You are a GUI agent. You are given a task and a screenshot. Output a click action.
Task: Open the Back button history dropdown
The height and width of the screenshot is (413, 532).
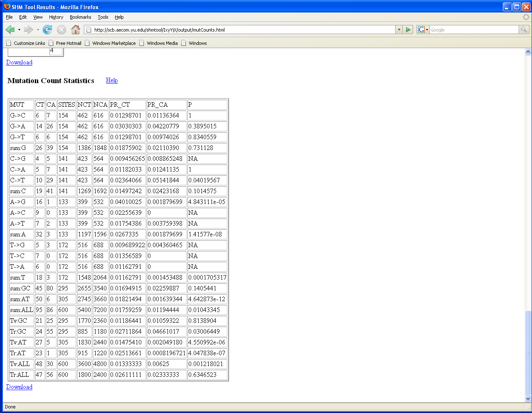19,29
